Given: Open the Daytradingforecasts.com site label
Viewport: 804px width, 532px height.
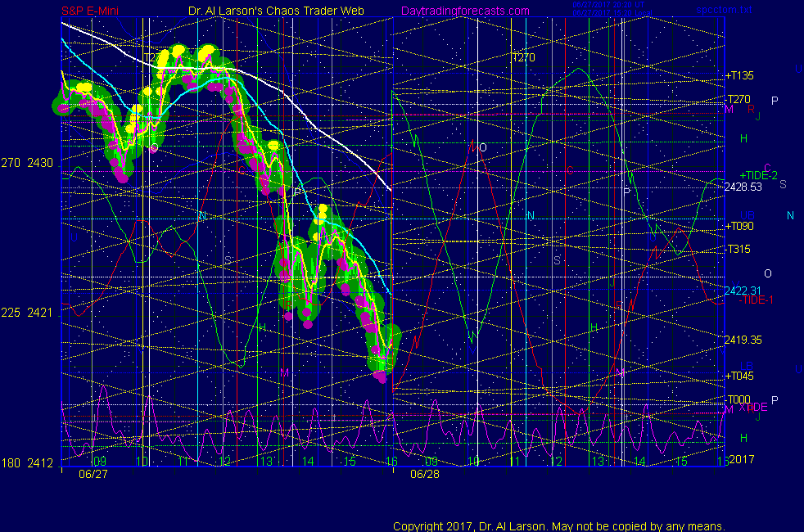Looking at the screenshot, I should coord(465,11).
